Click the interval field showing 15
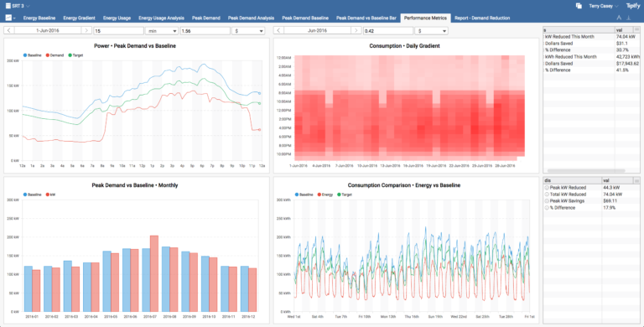This screenshot has width=644, height=327. [x=118, y=31]
